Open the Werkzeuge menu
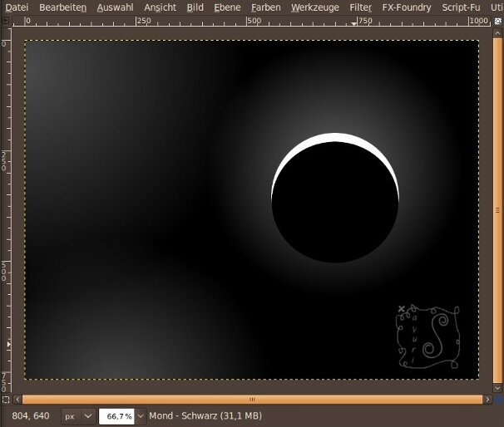Viewport: 504px width, 427px height. 315,7
